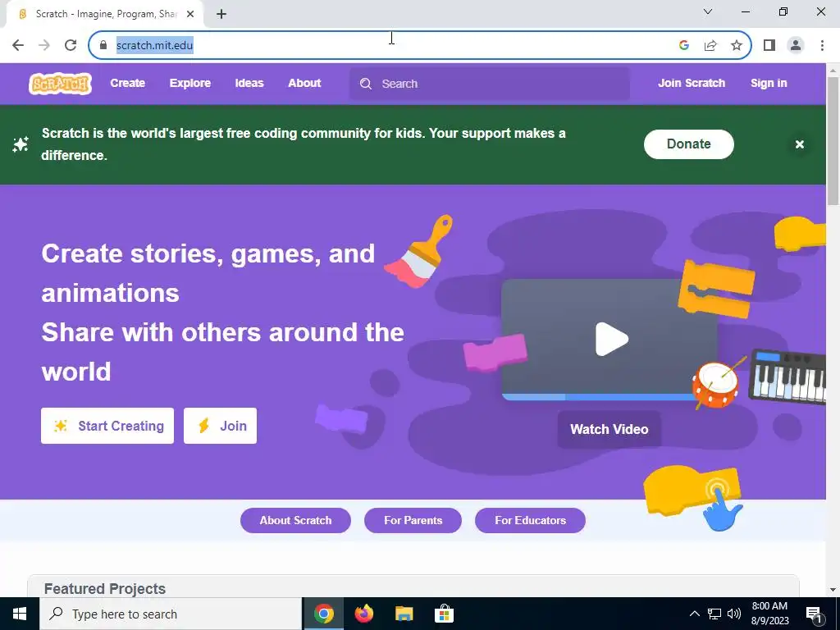Open the About menu item

[304, 83]
